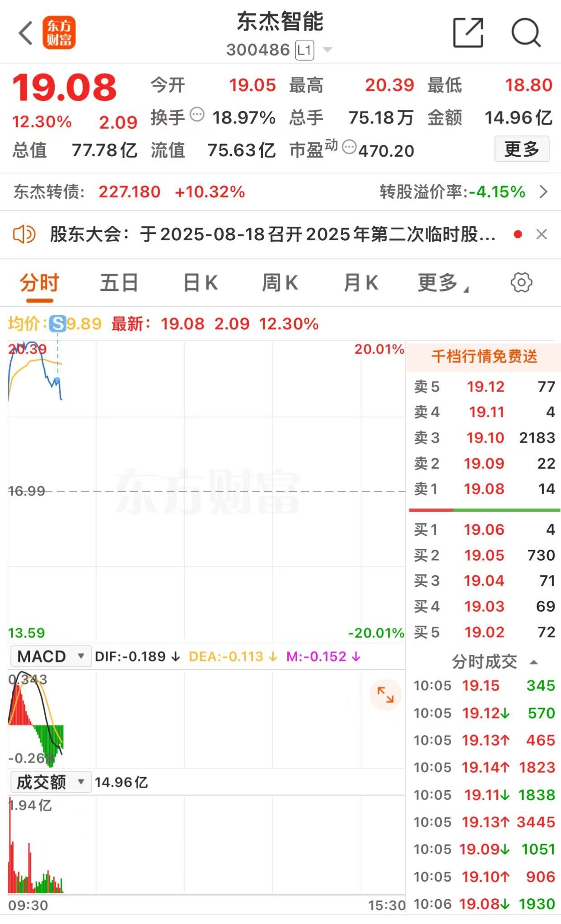Tap the chevron after 转股溢价率
The image size is (561, 924).
pos(544,192)
